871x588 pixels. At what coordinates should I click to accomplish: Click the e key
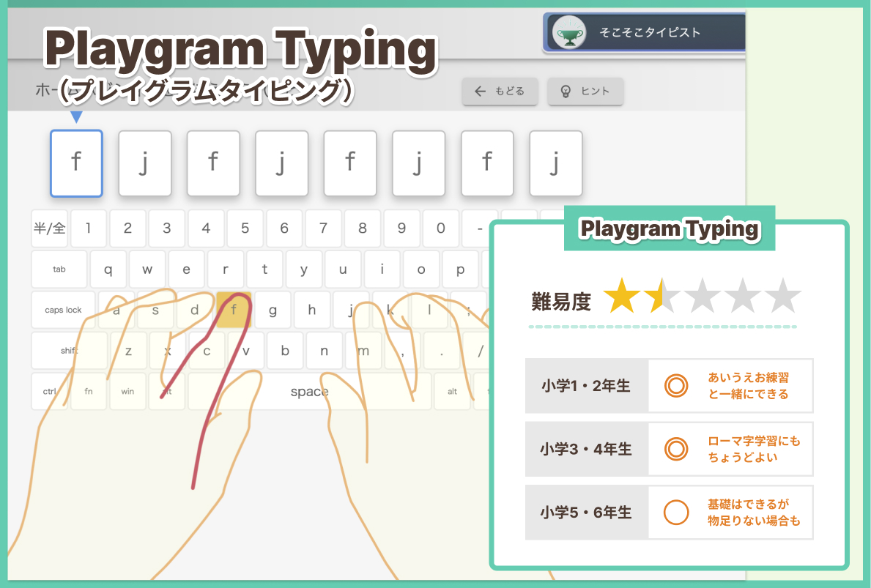(187, 269)
